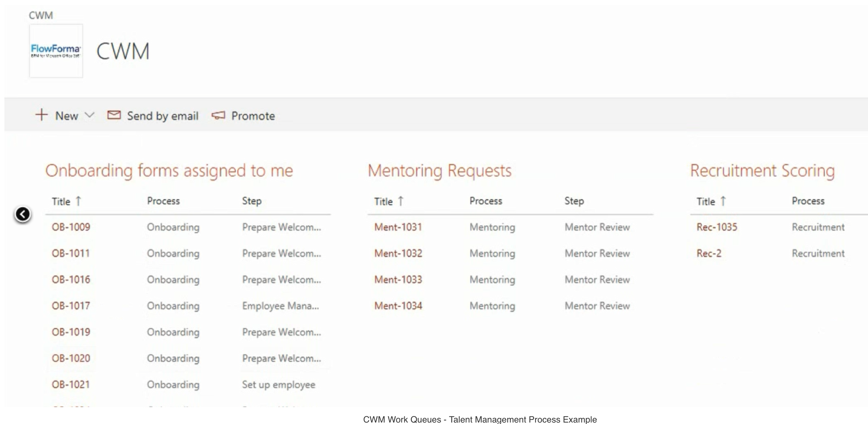Image resolution: width=868 pixels, height=424 pixels.
Task: Click the plus icon beside New
Action: tap(41, 115)
